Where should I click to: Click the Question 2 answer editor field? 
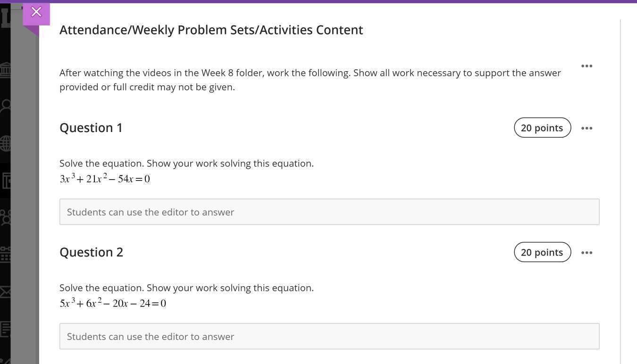click(329, 336)
